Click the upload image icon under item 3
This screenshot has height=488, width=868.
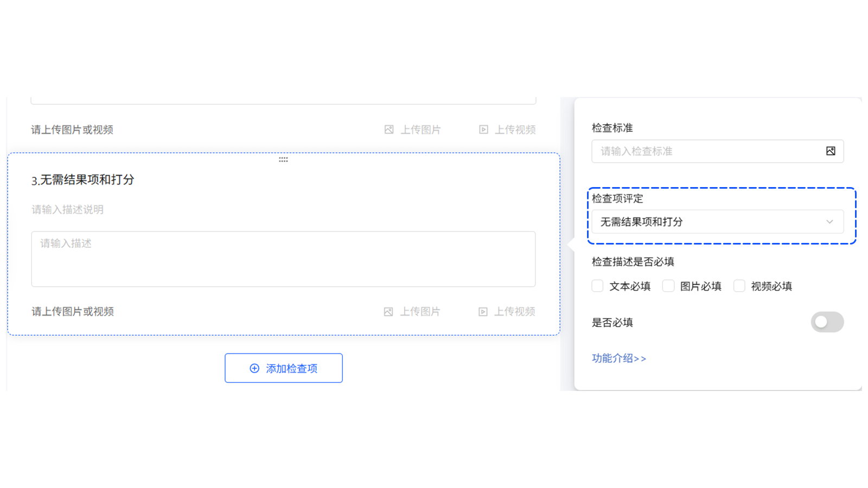[388, 311]
